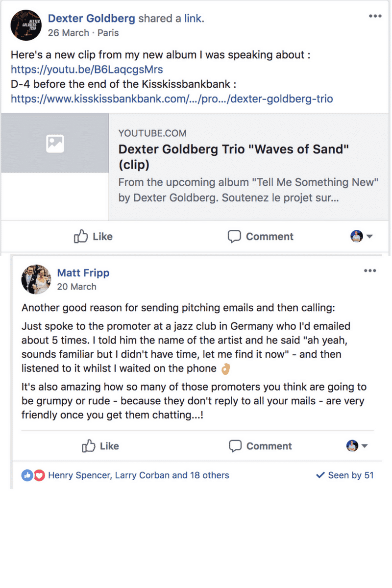Screen dimensions: 392x588
Task: Open the "Henry Spencer, Larry Corban and 18 others" reactions list
Action: click(138, 475)
